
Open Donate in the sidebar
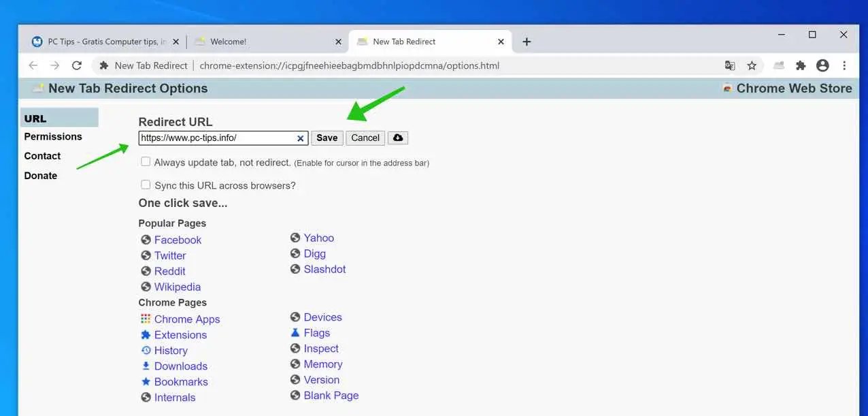tap(41, 176)
